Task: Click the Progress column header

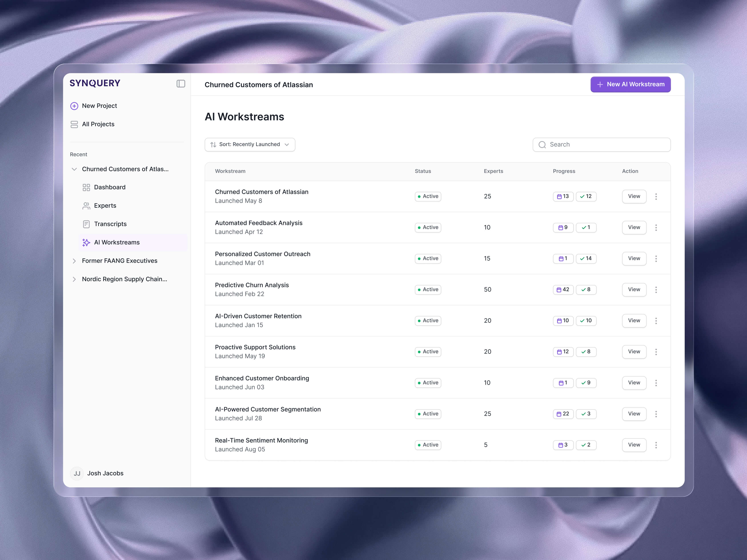Action: 564,171
